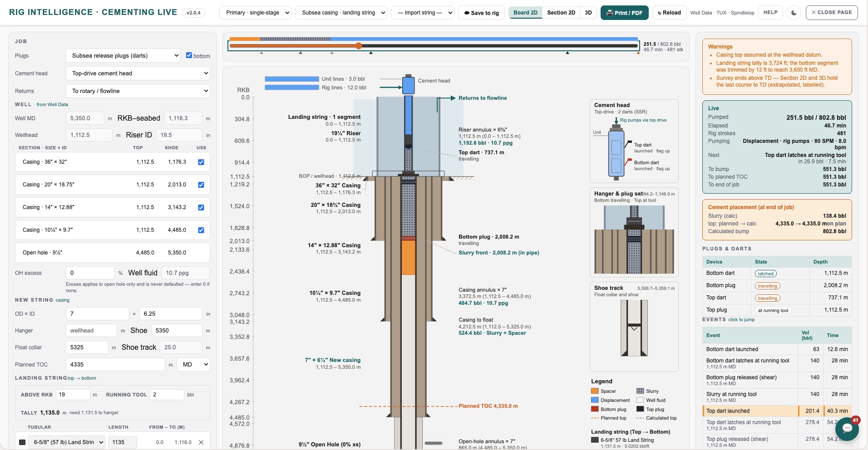Open the Subsea casing landing string dropdown
This screenshot has height=450, width=868.
pyautogui.click(x=341, y=13)
